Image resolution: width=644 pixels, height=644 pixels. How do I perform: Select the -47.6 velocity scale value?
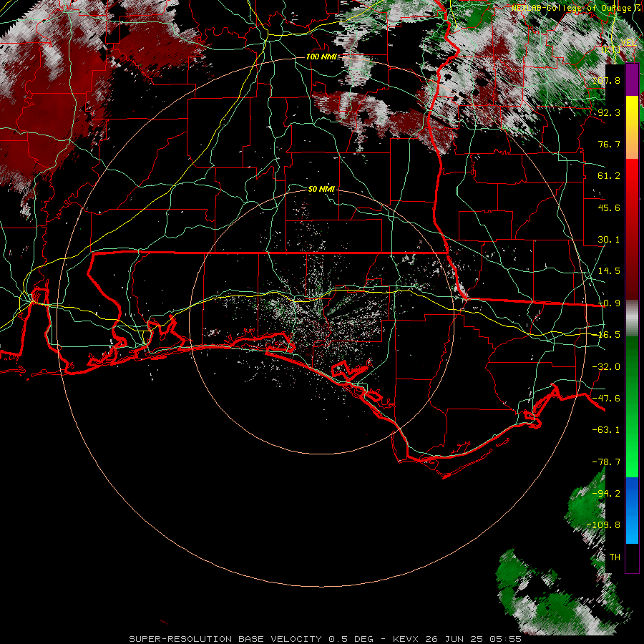(606, 398)
